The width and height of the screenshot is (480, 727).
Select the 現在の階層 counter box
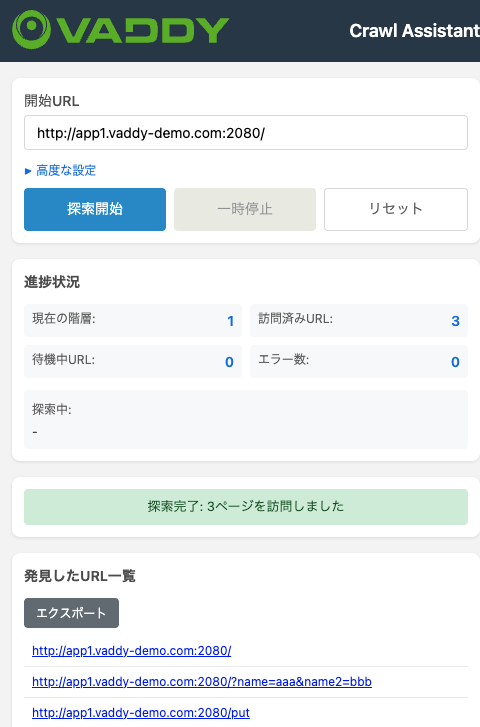click(x=133, y=320)
